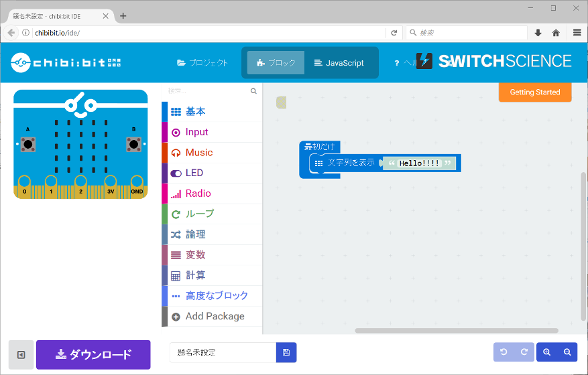This screenshot has width=588, height=375.
Task: Select the 題名未設定 - chibi:bit IDE tab
Action: click(61, 16)
